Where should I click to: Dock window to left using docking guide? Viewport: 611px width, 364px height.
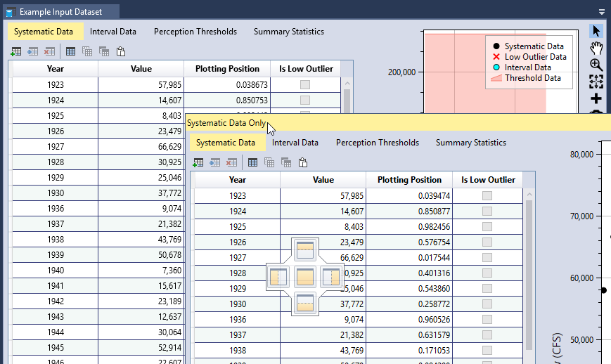278,277
